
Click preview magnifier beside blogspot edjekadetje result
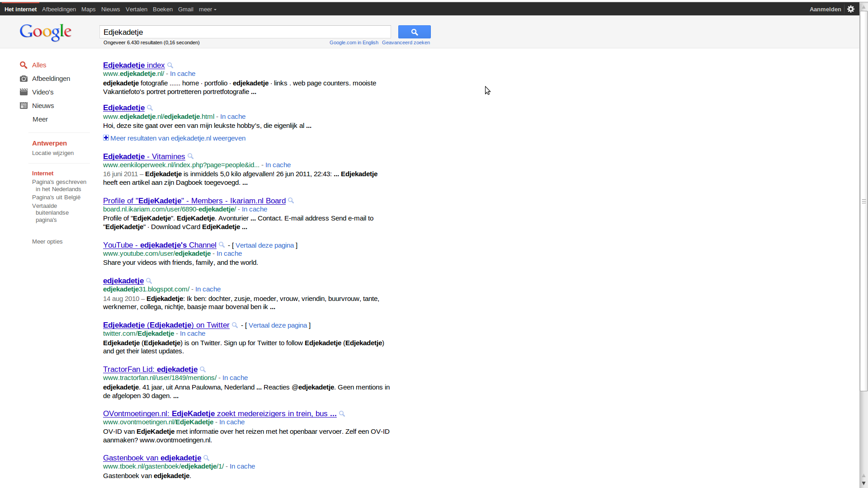(149, 281)
